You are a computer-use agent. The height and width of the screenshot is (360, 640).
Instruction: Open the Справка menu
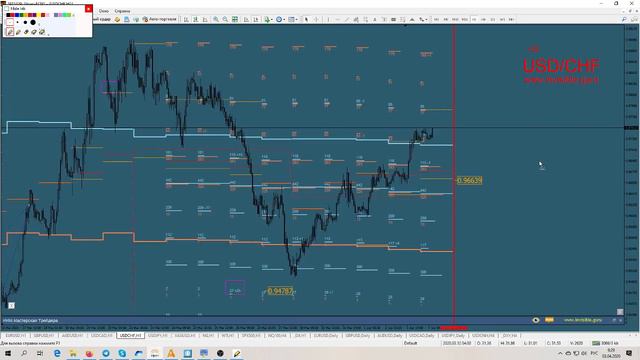(x=122, y=11)
